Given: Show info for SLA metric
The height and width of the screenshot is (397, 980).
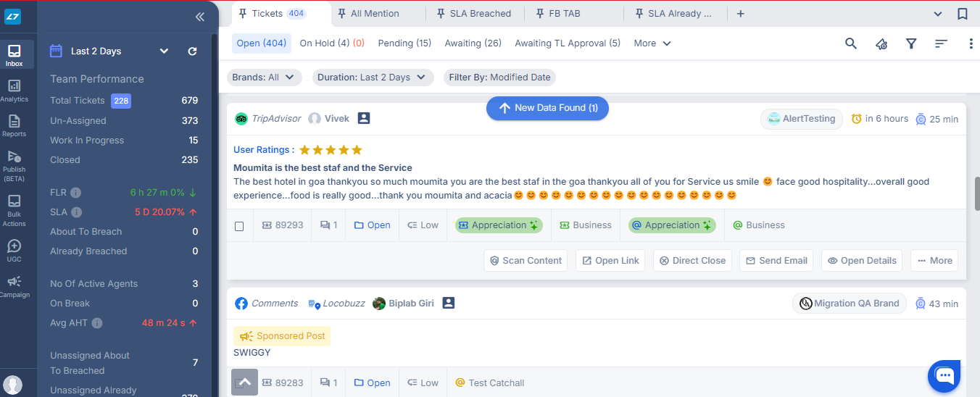Looking at the screenshot, I should (x=77, y=212).
